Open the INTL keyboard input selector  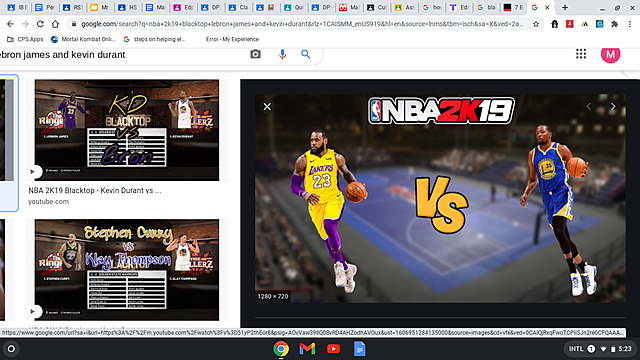tap(576, 349)
